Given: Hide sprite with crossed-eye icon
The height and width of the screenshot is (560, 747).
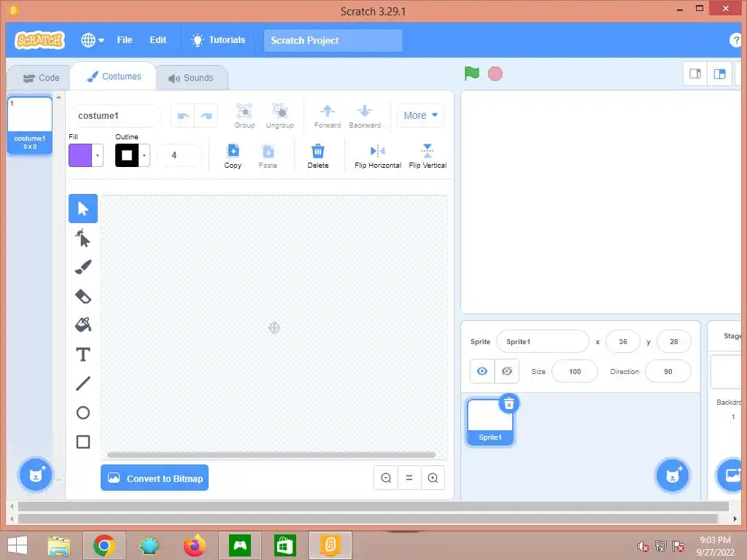Looking at the screenshot, I should point(507,371).
